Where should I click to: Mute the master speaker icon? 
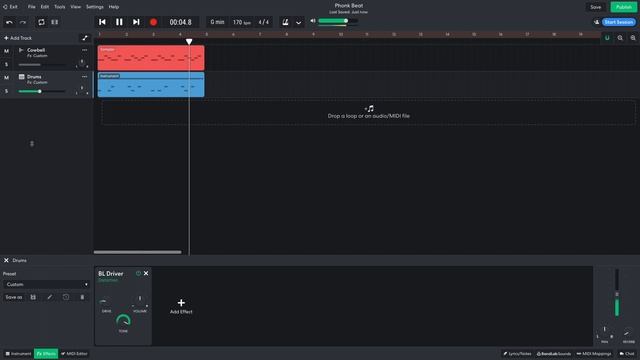313,21
